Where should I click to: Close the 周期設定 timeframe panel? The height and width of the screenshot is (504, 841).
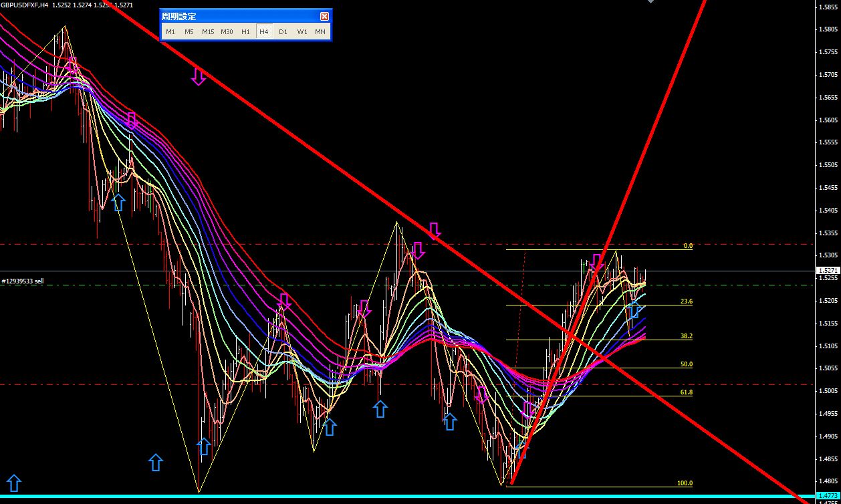pos(324,16)
